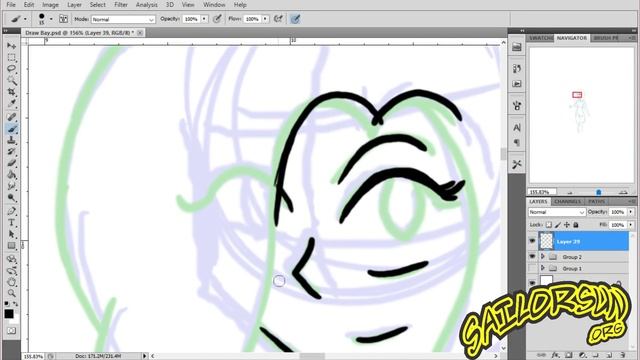This screenshot has height=360, width=640.
Task: Toggle airbrush mode
Action: 279,19
